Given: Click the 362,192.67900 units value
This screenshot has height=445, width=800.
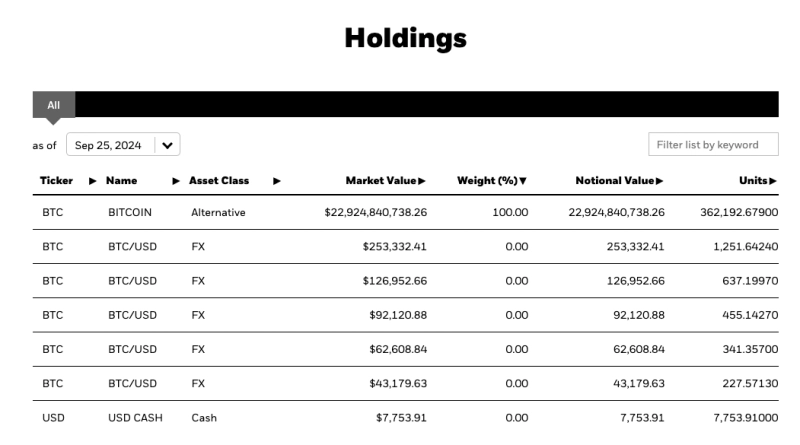Looking at the screenshot, I should point(740,213).
